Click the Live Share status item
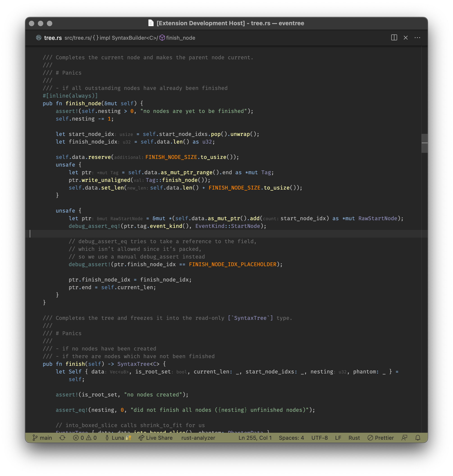This screenshot has width=453, height=476. tap(156, 438)
